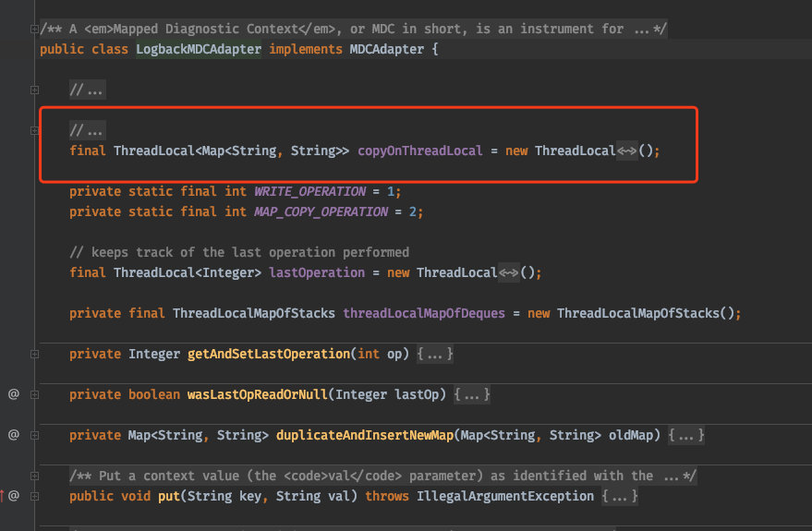Expand wasLastOpReadOrNull method fold marker
Viewport: 812px width, 531px height.
[34, 394]
